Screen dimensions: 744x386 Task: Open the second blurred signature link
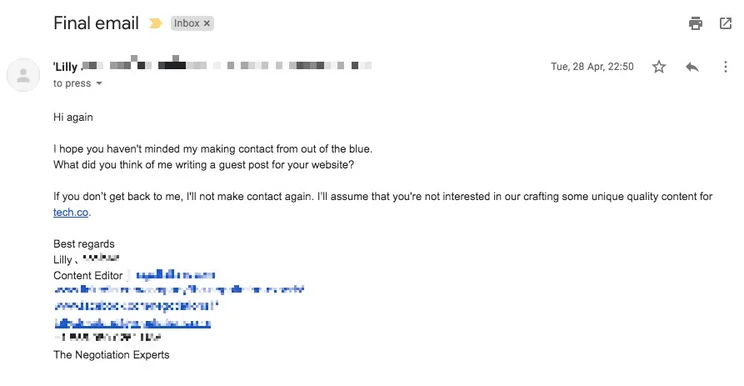(136, 306)
